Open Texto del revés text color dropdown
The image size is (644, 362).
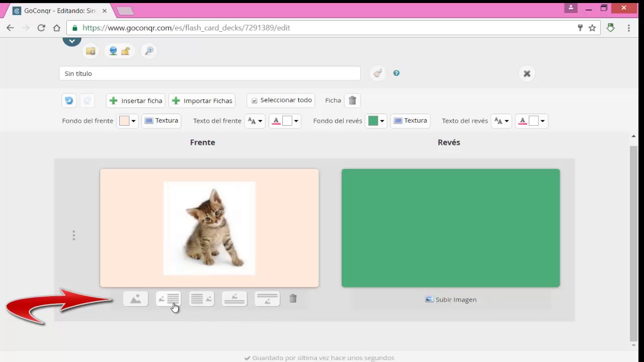(542, 121)
